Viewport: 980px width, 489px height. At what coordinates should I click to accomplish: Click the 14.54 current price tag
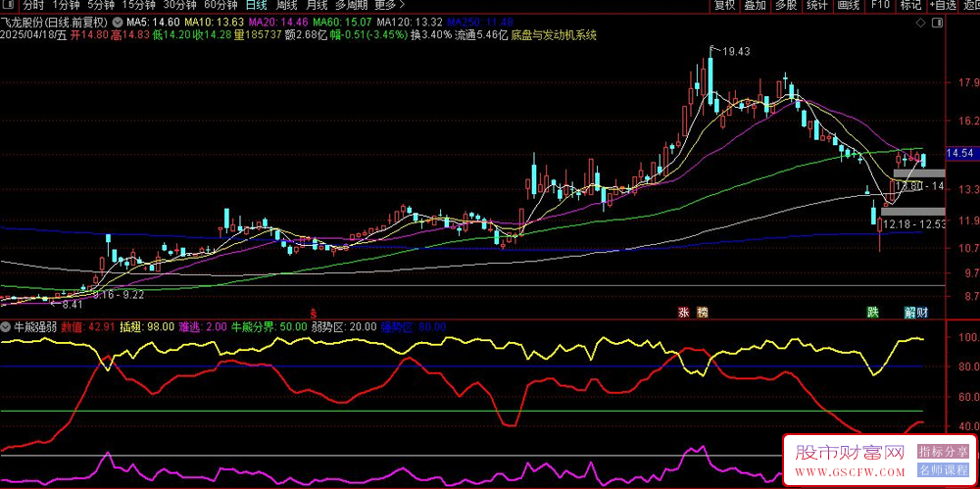click(959, 154)
